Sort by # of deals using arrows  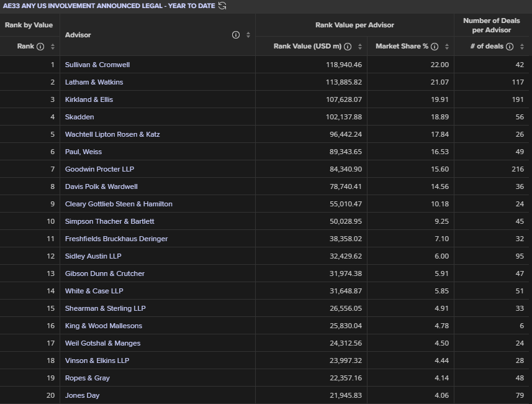521,47
